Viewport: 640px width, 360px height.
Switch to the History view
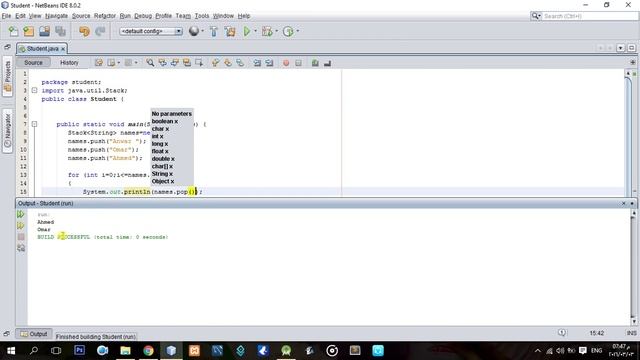pyautogui.click(x=69, y=62)
